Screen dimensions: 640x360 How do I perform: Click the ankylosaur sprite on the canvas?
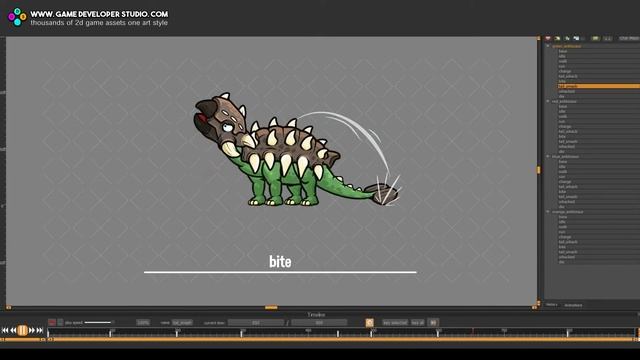(x=297, y=150)
